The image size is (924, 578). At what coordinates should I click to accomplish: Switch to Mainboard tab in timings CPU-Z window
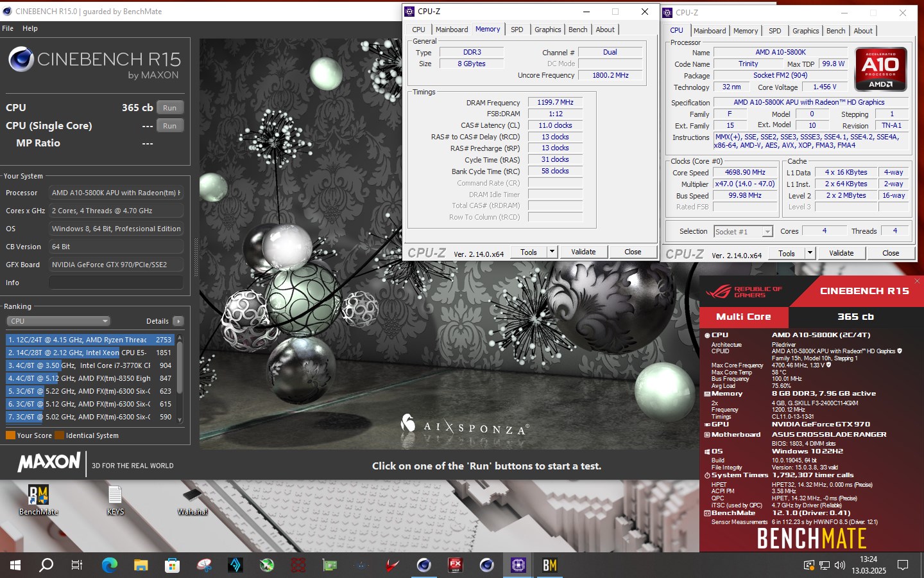tap(452, 30)
